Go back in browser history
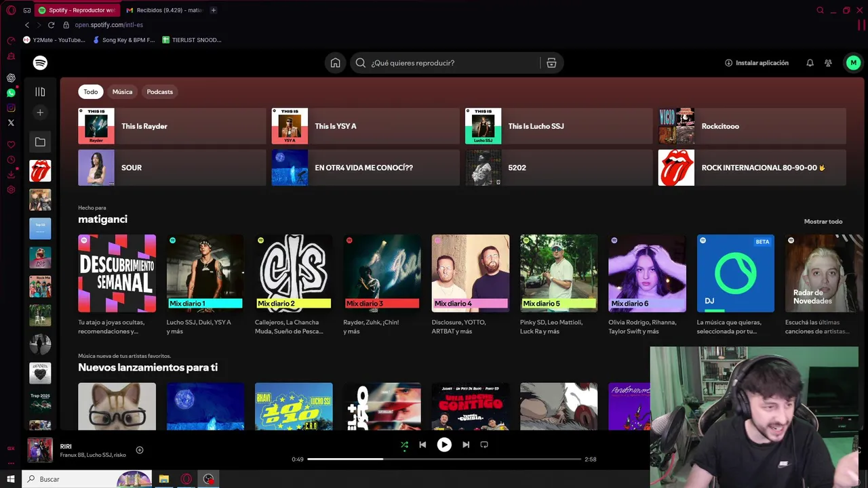 click(x=27, y=25)
